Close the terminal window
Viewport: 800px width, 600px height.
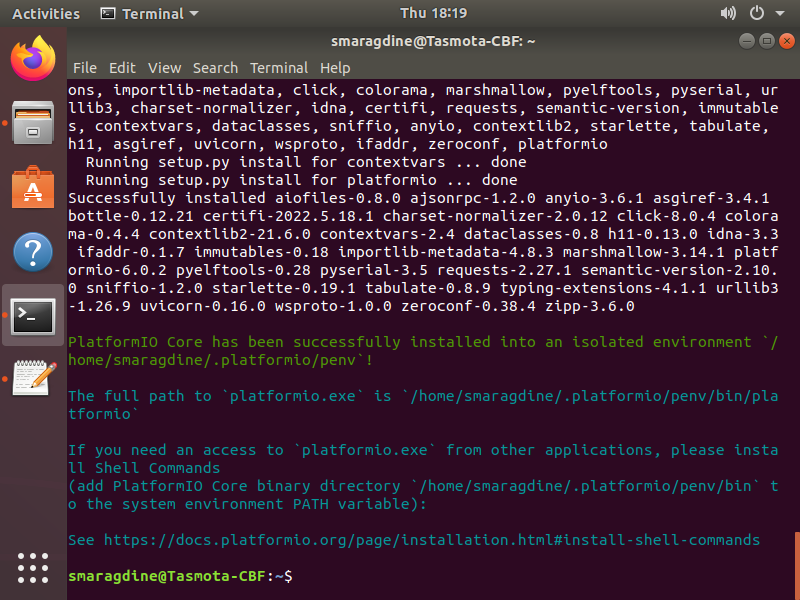(787, 41)
